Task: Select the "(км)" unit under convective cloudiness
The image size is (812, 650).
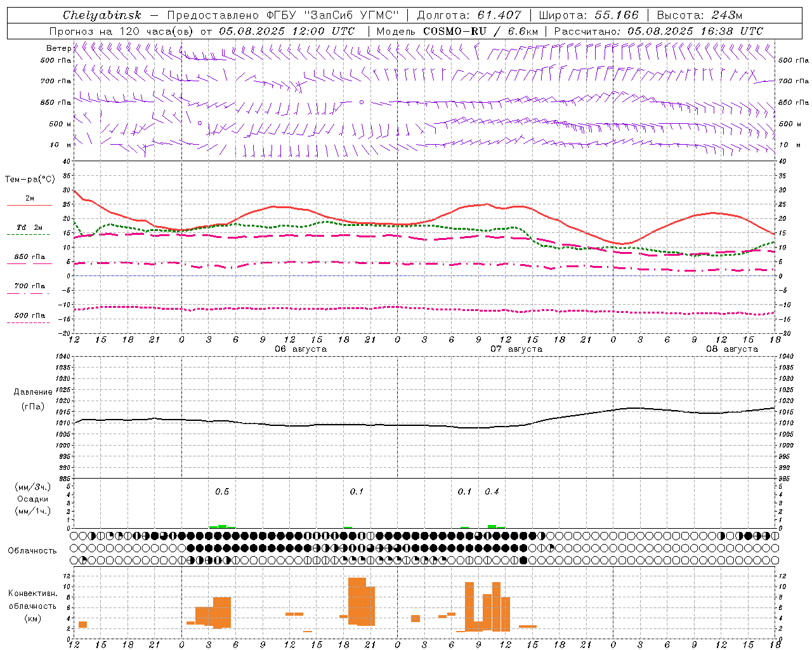Action: pyautogui.click(x=32, y=618)
